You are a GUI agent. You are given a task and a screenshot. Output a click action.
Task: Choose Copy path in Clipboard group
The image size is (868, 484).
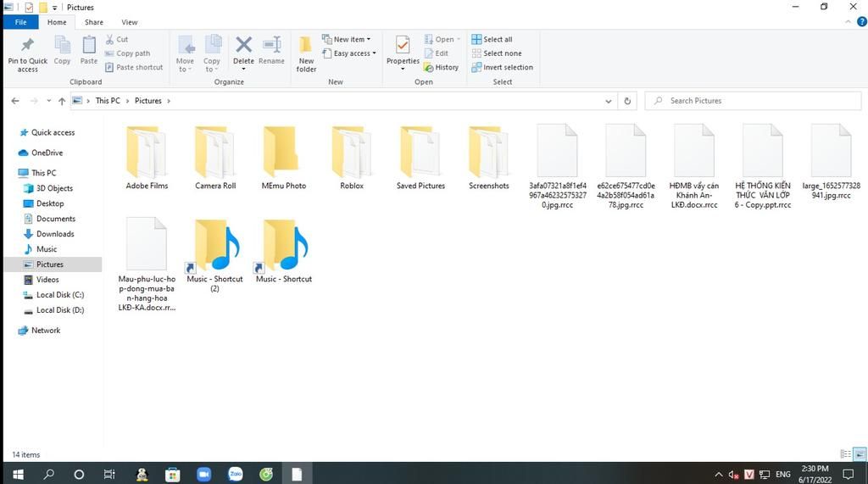tap(127, 53)
